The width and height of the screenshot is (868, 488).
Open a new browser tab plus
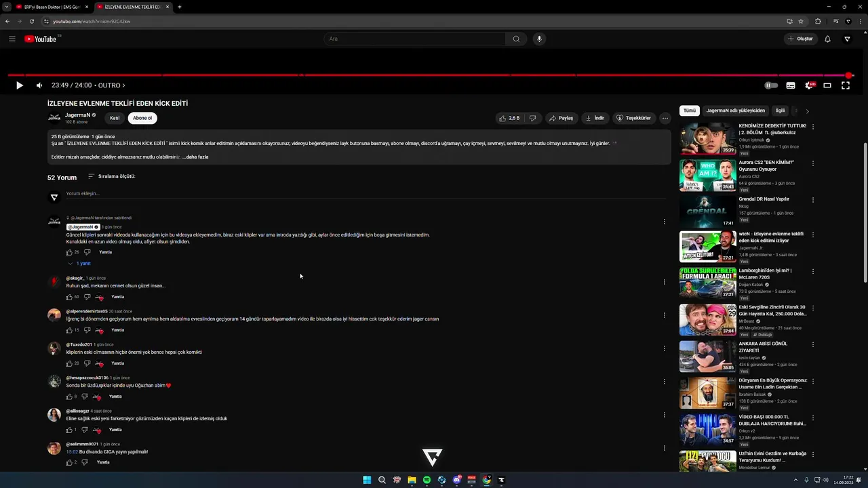[x=179, y=7]
